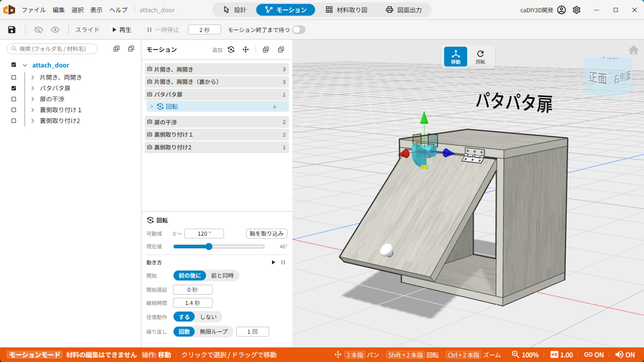The image size is (644, 362).
Task: Toggle モーション終了まで待つ switch
Action: (299, 30)
